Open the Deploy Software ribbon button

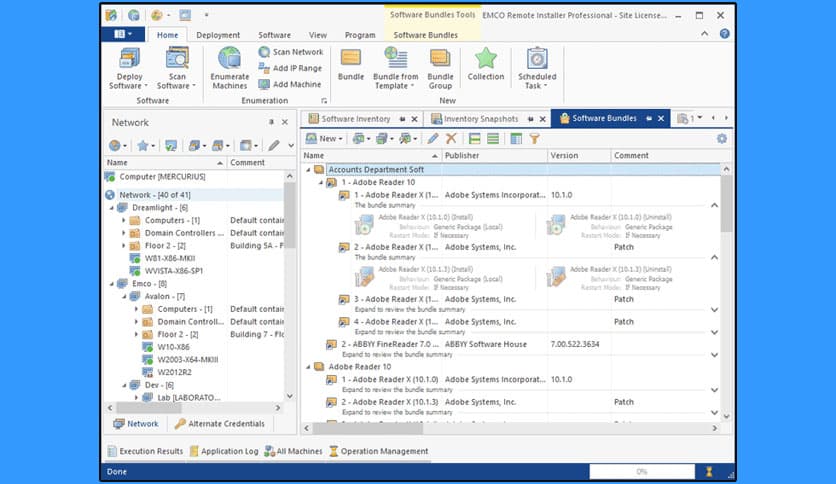coord(129,68)
